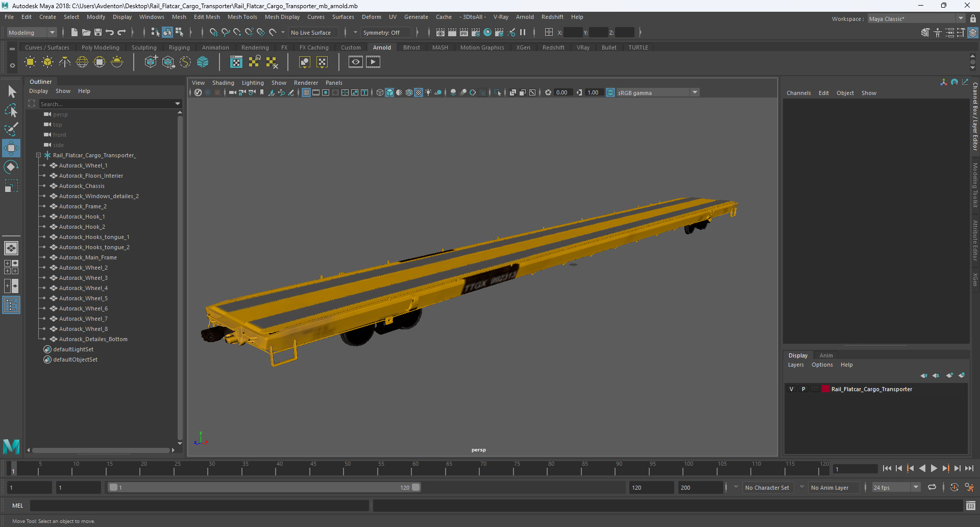980x527 pixels.
Task: Toggle layer playback P box
Action: [x=803, y=389]
